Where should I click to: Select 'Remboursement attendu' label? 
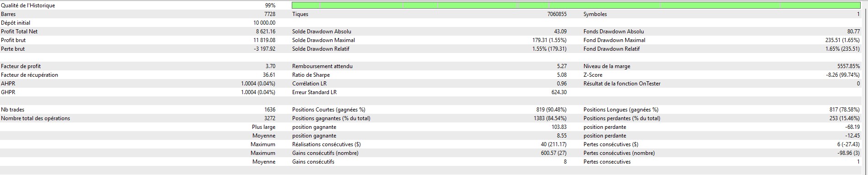(322, 66)
